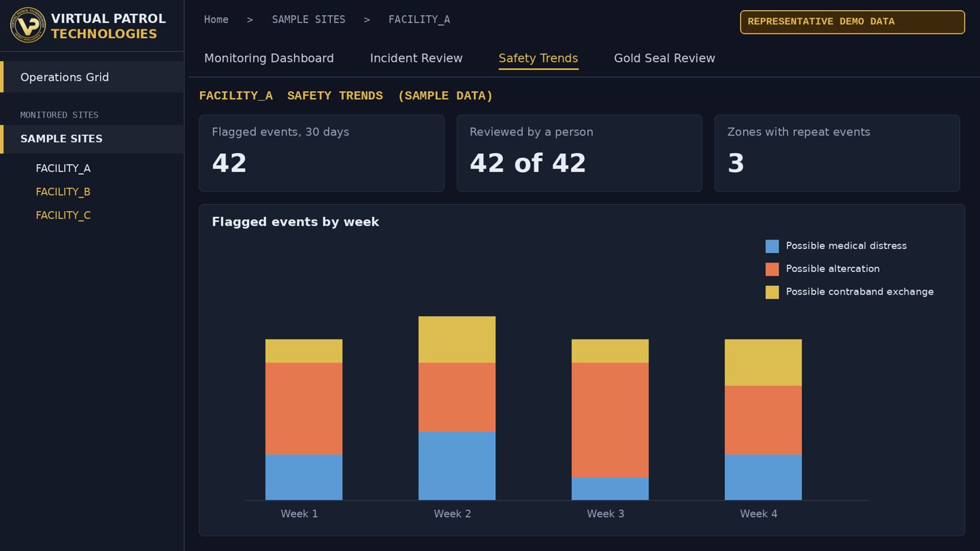Open Operations Grid in the sidebar
This screenshot has height=551, width=980.
tap(92, 77)
